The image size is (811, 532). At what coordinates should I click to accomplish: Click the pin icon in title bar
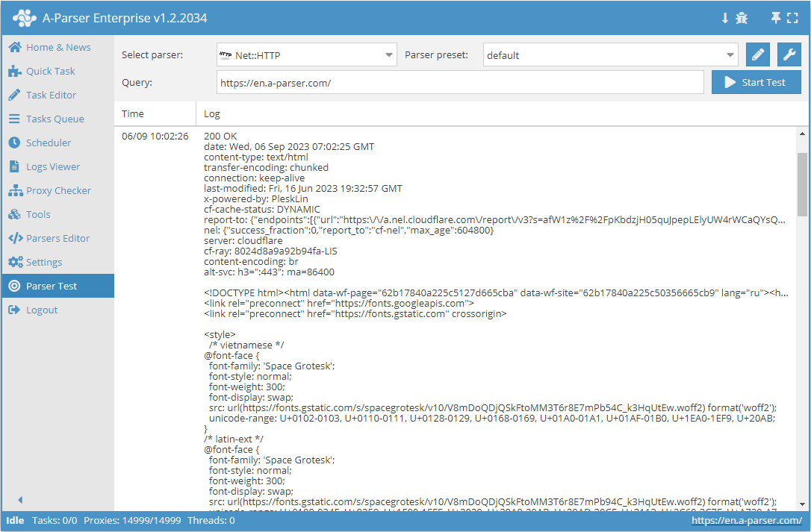click(776, 18)
